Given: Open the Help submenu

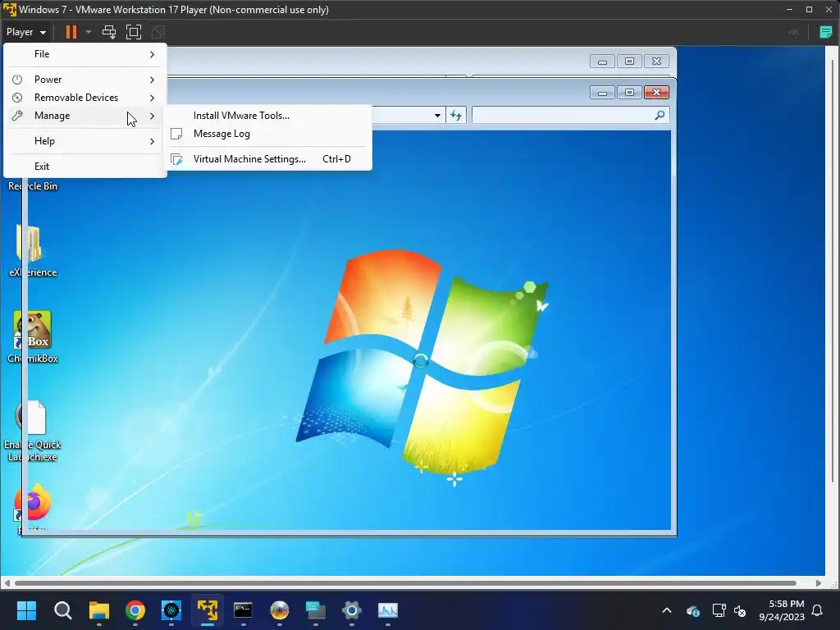Looking at the screenshot, I should 84,141.
